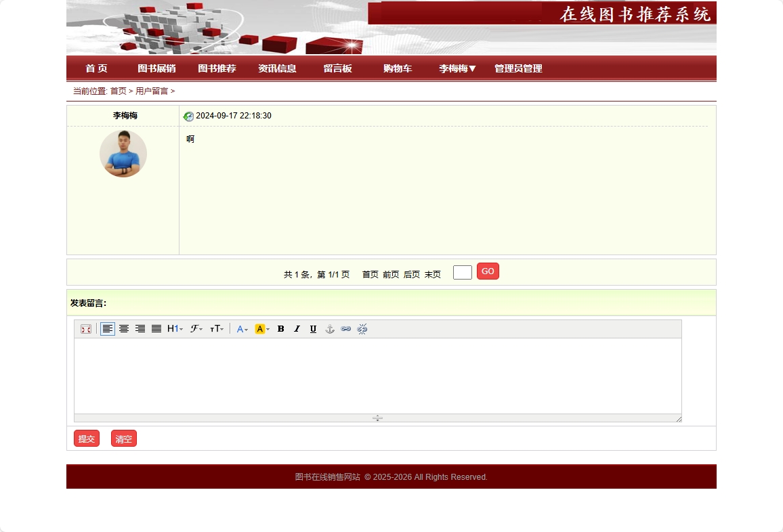Screen dimensions: 783x532
Task: Click the 在线图书推荐系统 banner title
Action: 635,14
